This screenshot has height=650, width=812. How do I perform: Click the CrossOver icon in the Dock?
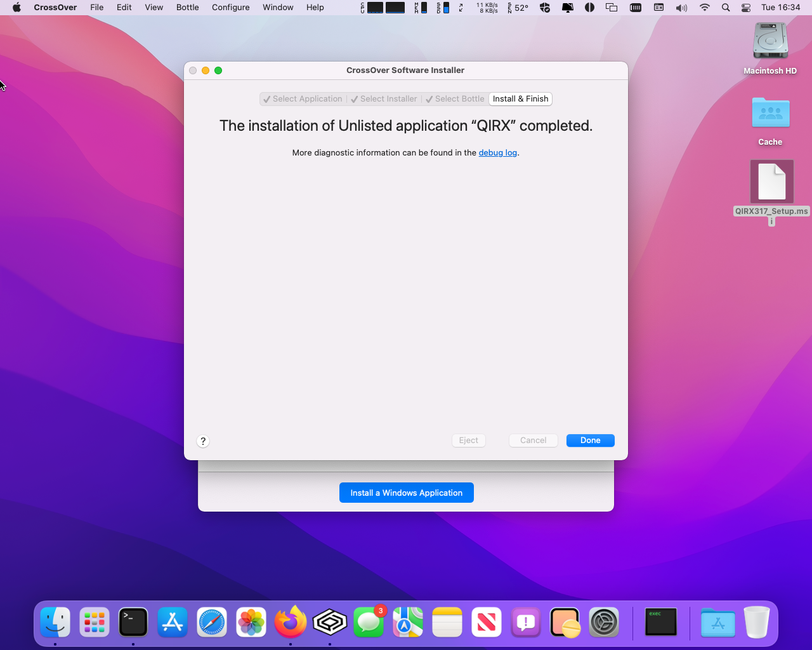coord(330,622)
